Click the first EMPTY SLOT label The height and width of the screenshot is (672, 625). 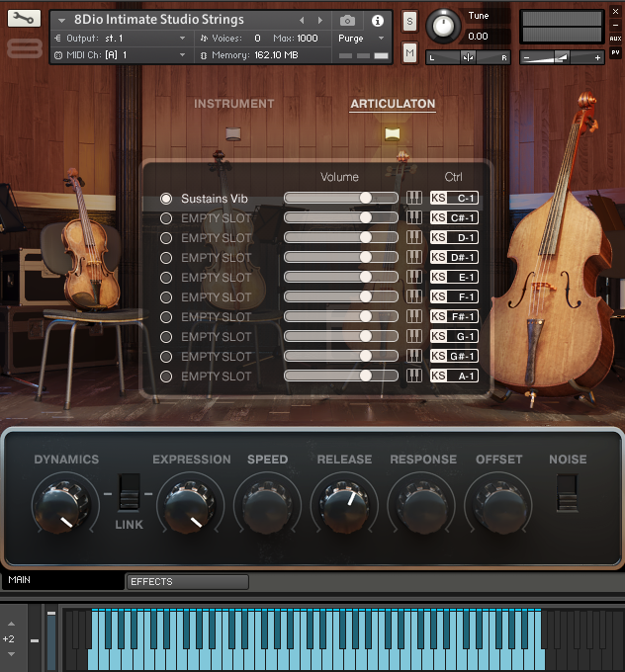tap(216, 218)
